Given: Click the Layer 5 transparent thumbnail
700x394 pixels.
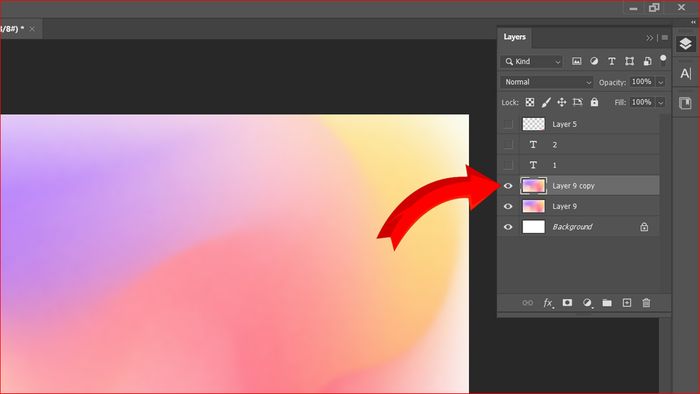Looking at the screenshot, I should (x=533, y=124).
